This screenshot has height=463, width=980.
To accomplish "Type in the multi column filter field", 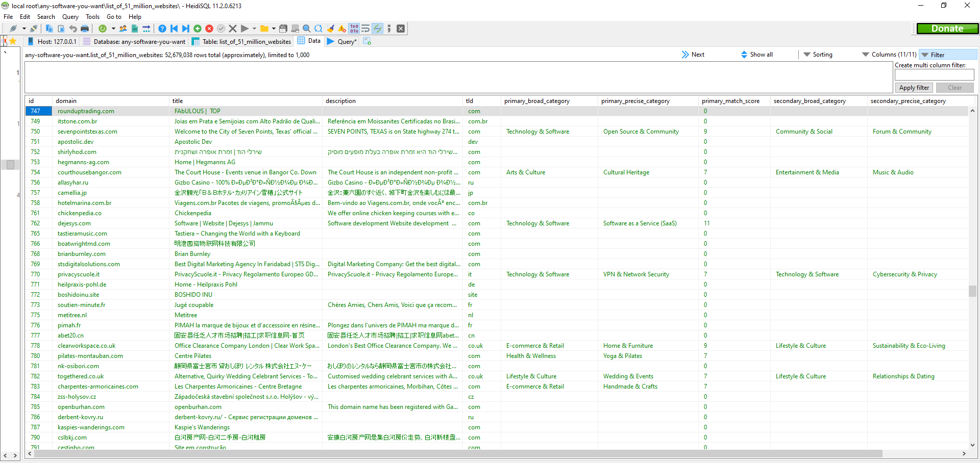I will 934,75.
